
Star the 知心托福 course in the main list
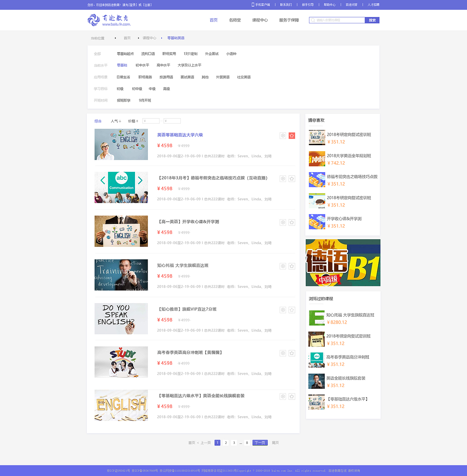292,266
